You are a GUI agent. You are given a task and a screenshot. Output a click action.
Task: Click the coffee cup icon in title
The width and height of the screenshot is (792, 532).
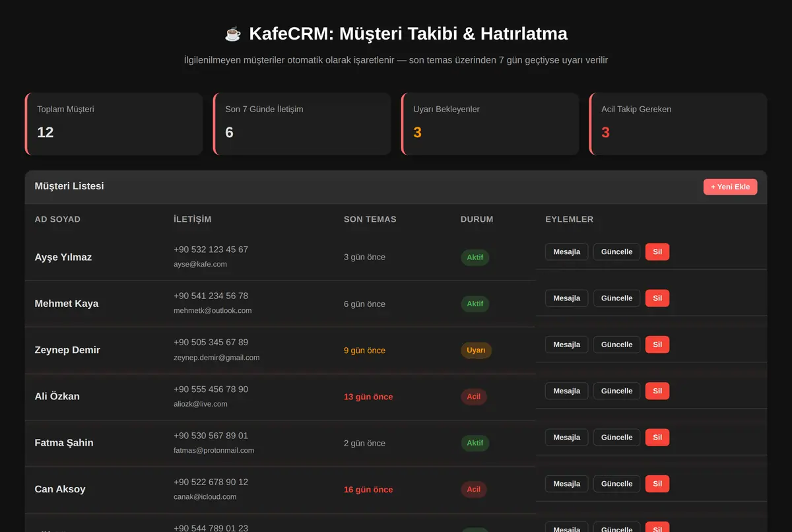click(233, 34)
